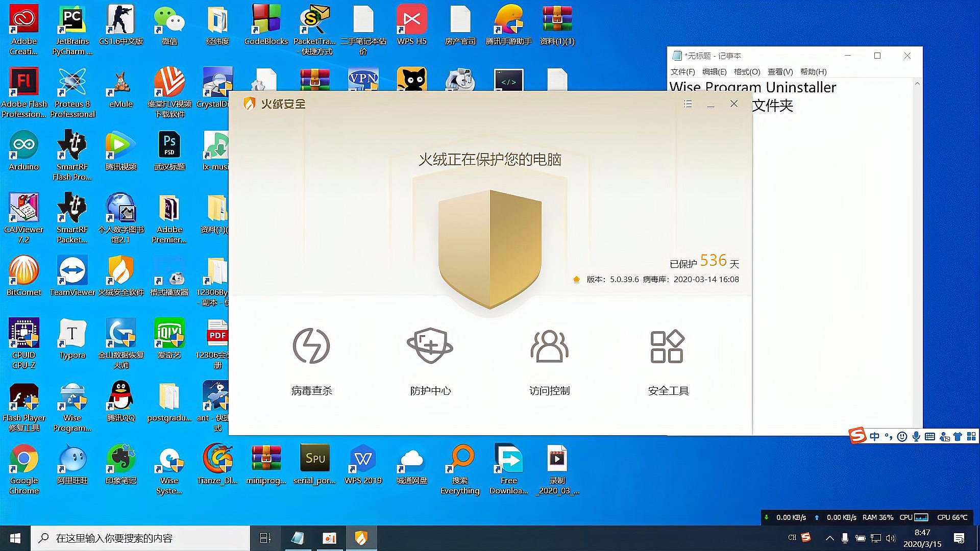Screen dimensions: 980x551
Task: Select Wise Program Uninstaller desktop icon
Action: 72,407
